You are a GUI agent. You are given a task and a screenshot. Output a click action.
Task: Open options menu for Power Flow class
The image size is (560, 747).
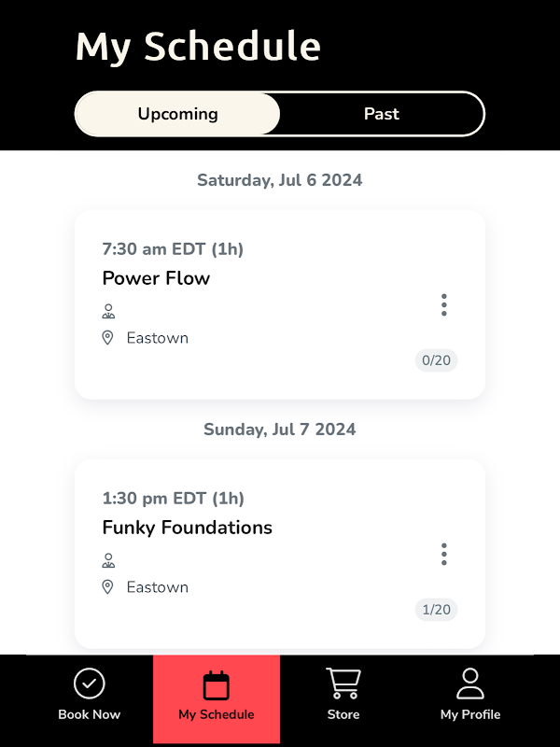point(444,305)
